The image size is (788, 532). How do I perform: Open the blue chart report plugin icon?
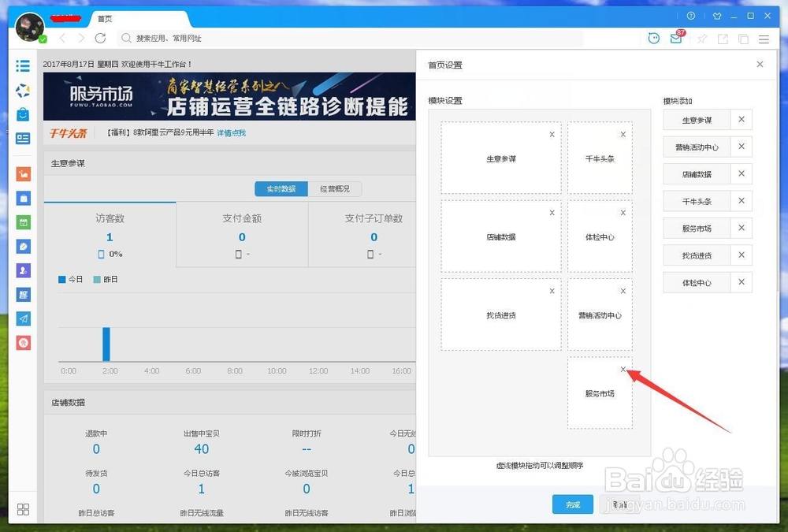(23, 295)
